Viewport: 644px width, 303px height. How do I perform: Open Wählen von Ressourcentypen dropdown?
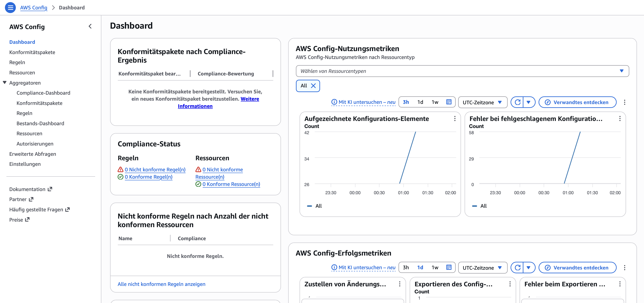coord(462,71)
